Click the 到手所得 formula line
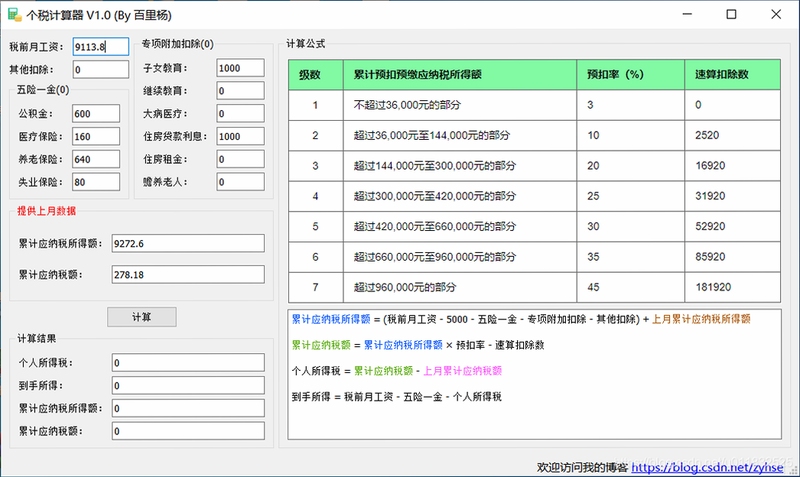The height and width of the screenshot is (477, 800). tap(396, 396)
